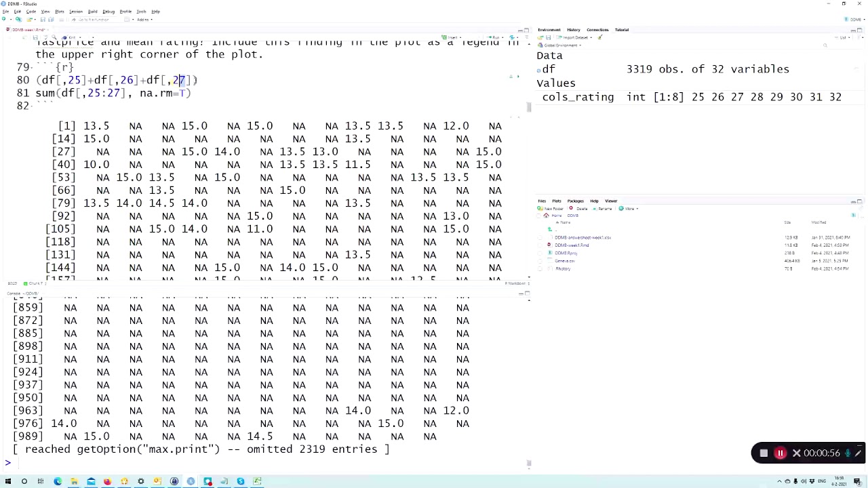This screenshot has width=868, height=488.
Task: Switch to the Viewer tab
Action: pyautogui.click(x=611, y=201)
